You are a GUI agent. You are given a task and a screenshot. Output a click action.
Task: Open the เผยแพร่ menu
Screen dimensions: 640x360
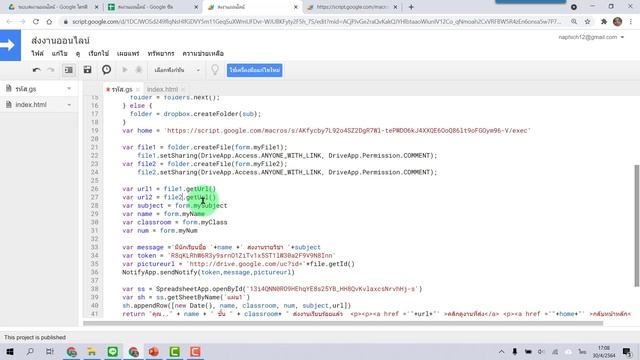128,53
